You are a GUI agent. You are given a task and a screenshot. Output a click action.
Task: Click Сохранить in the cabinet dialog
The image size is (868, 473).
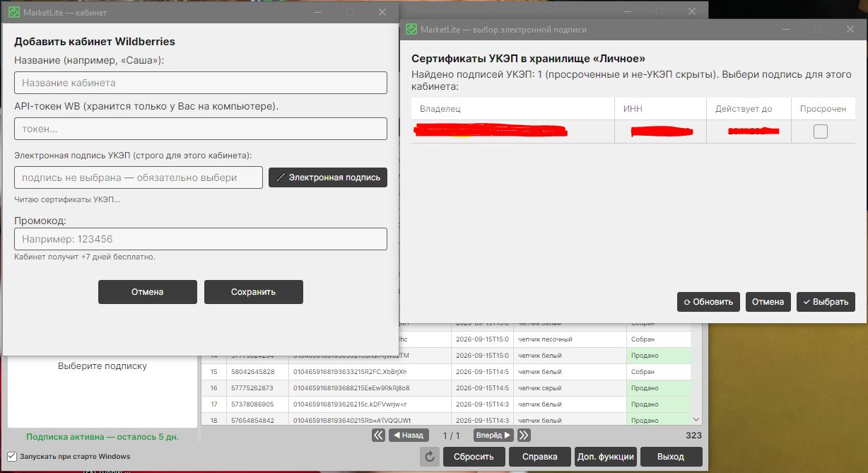[x=254, y=292]
